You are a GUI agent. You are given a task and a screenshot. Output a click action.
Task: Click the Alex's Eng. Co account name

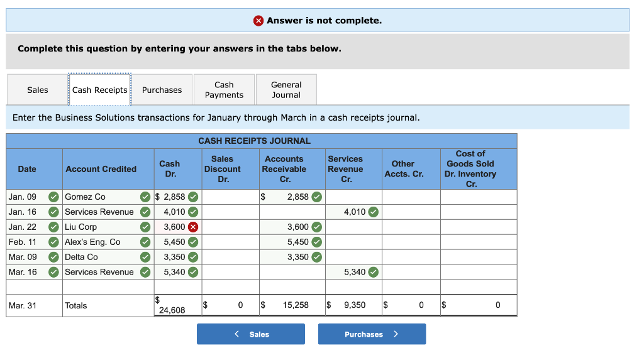(92, 242)
